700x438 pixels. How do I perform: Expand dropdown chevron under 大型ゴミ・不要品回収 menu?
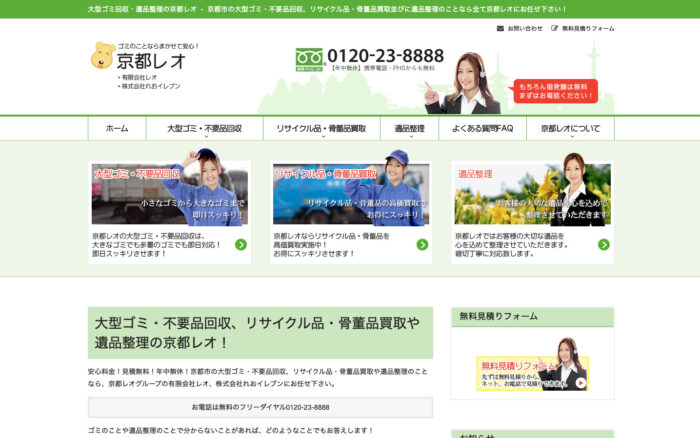tap(206, 136)
